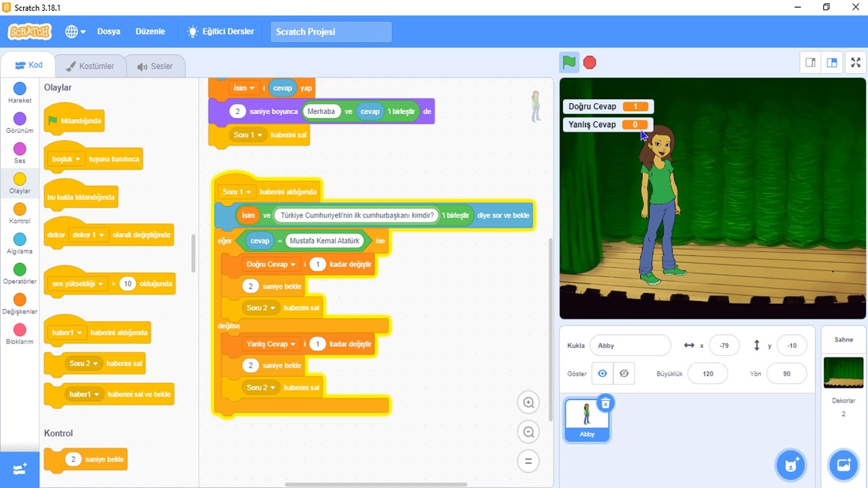Image resolution: width=868 pixels, height=488 pixels.
Task: Click the Scratch Projesi title field
Action: [331, 32]
